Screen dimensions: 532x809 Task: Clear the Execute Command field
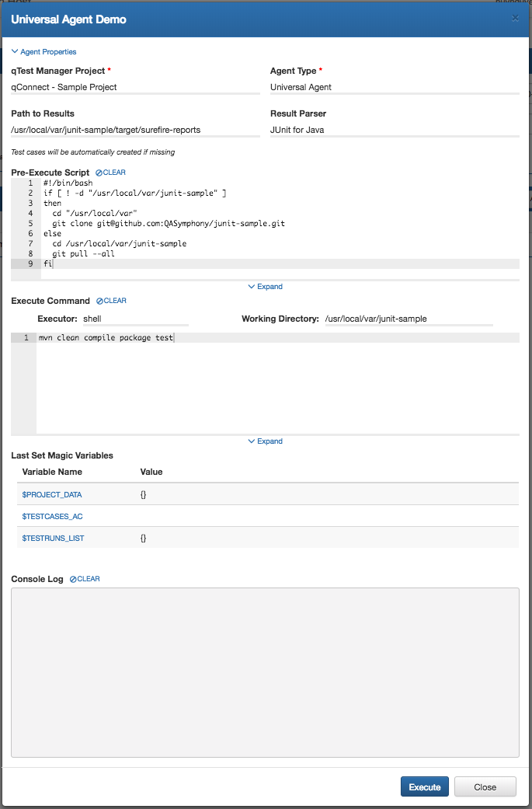111,301
